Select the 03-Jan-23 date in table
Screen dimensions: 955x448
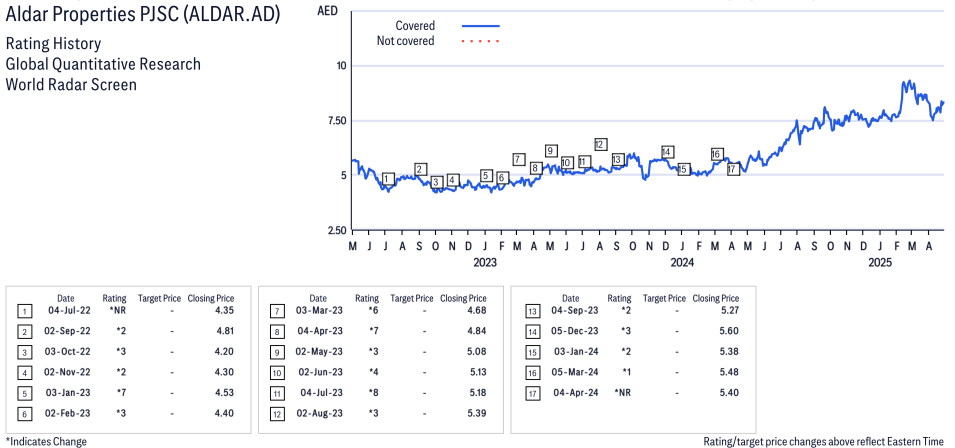pos(69,393)
